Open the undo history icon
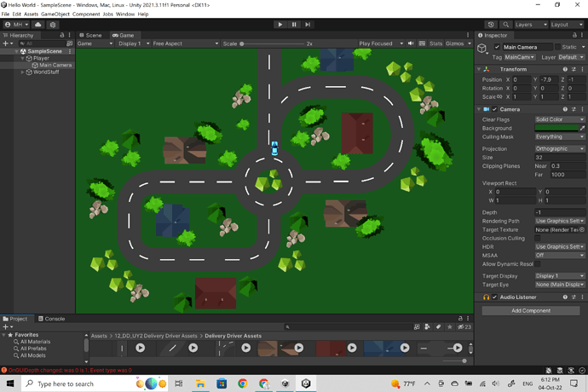 [x=491, y=25]
